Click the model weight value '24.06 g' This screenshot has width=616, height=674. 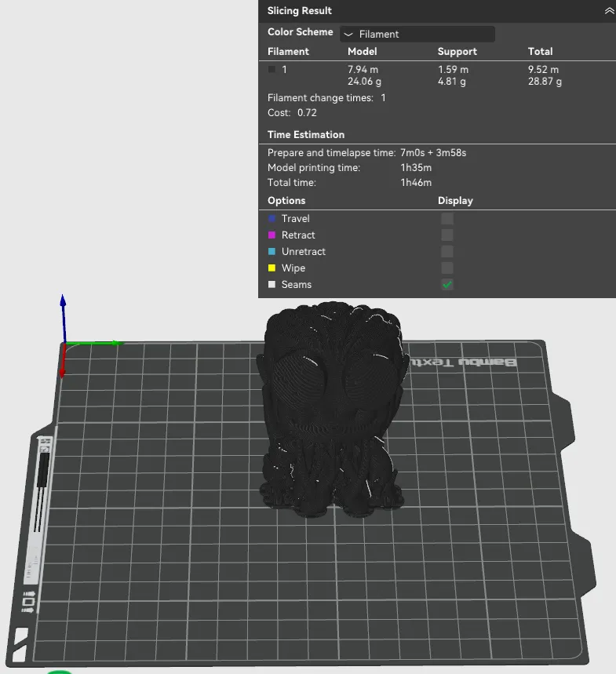pos(364,82)
